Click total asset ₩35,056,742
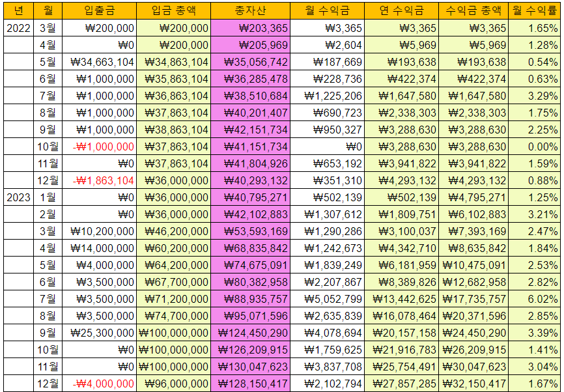 [x=250, y=62]
